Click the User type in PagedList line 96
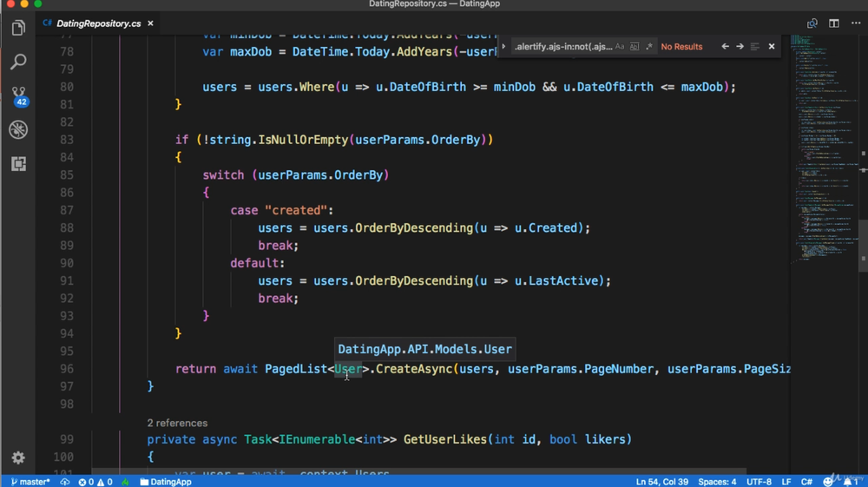 [348, 369]
